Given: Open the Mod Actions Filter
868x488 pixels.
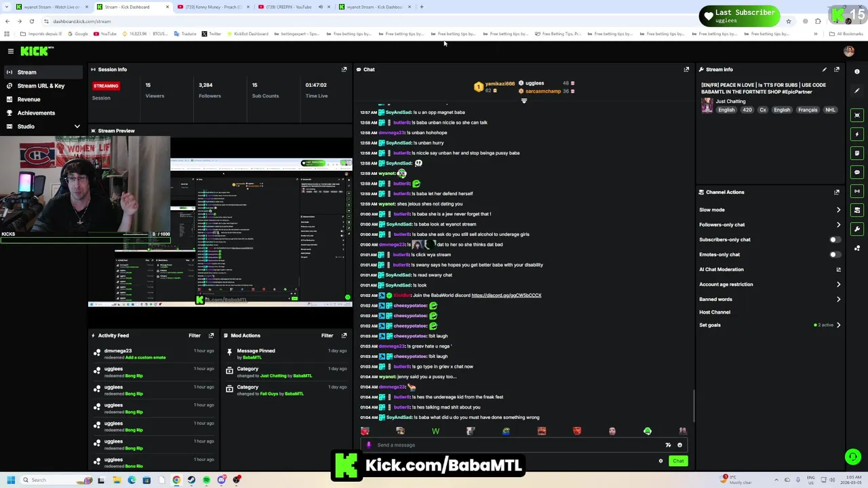Looking at the screenshot, I should pos(327,335).
